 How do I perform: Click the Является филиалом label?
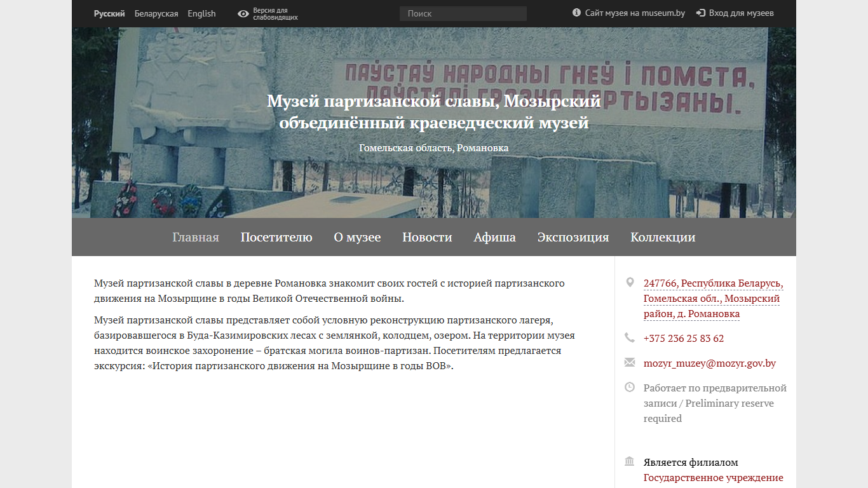(x=691, y=463)
